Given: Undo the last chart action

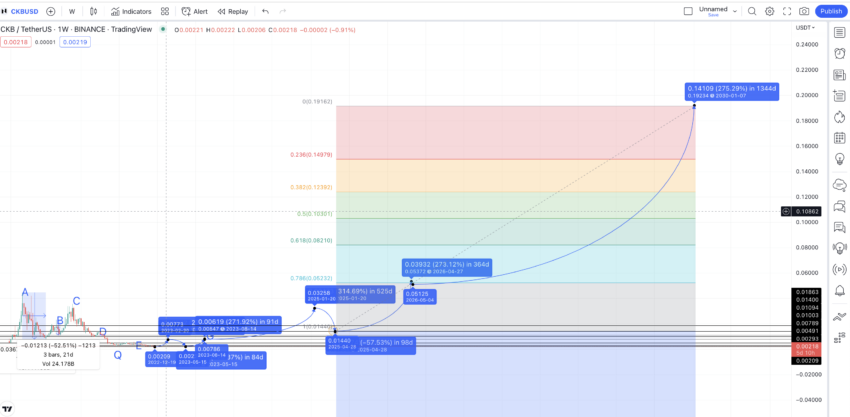Looking at the screenshot, I should (265, 11).
